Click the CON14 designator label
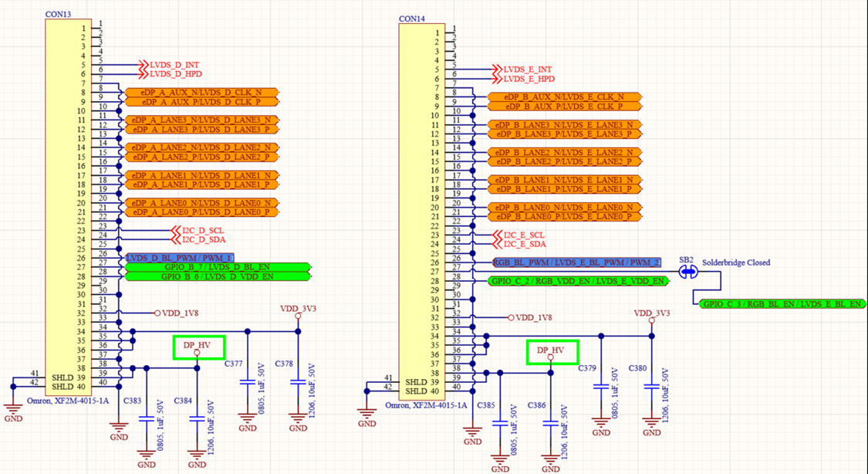The image size is (868, 474). (x=412, y=19)
